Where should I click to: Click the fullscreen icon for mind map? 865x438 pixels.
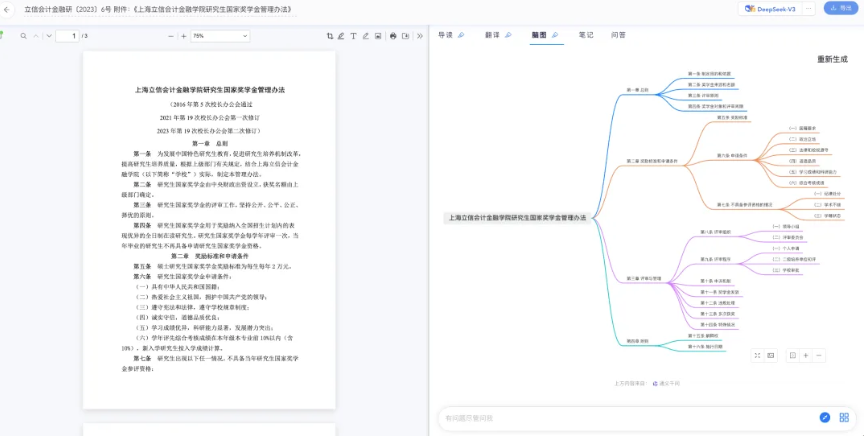(x=757, y=355)
